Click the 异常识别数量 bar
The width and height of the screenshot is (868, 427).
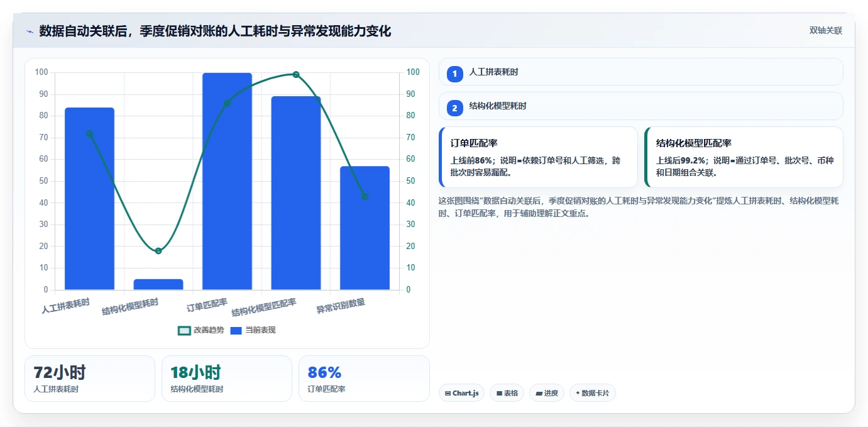365,228
